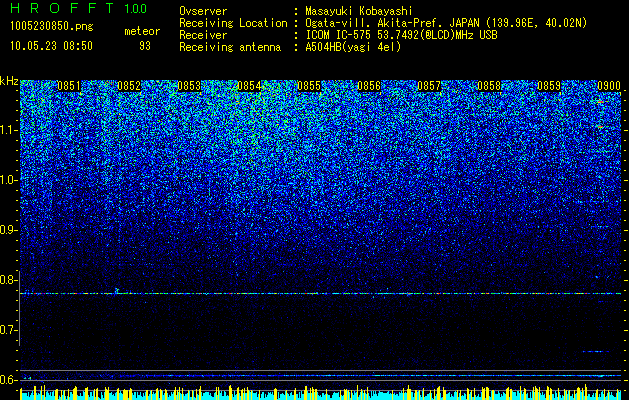Click the 0.9 frequency axis label
The width and height of the screenshot is (629, 400).
(9, 230)
